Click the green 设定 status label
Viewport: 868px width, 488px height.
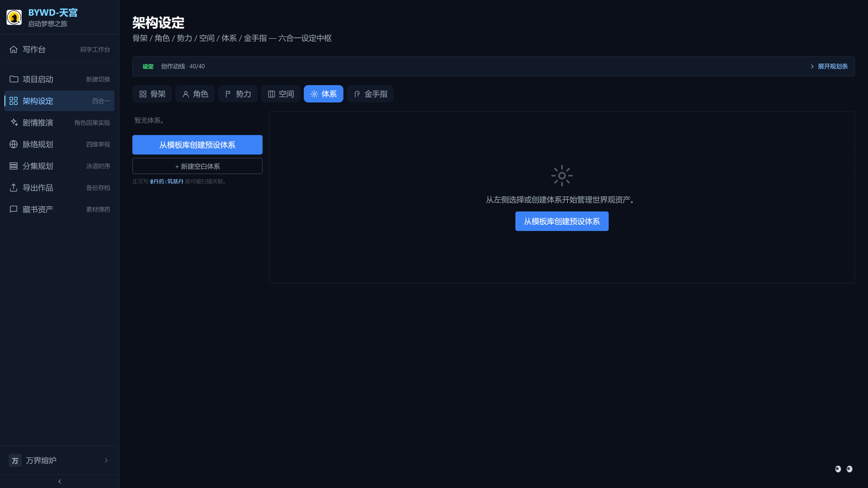(x=148, y=67)
